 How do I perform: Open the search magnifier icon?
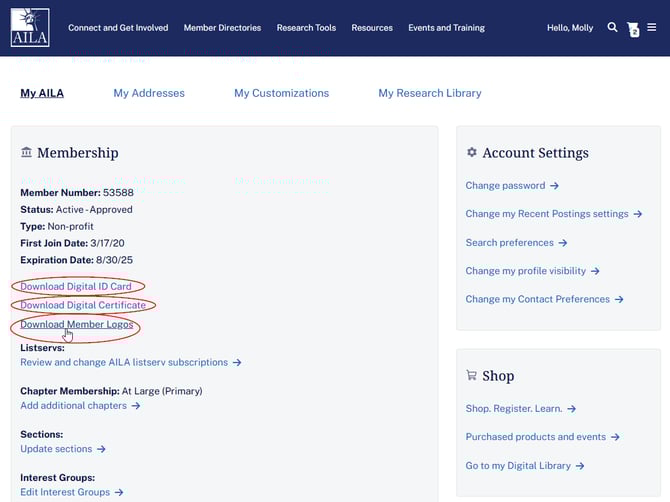(x=612, y=28)
